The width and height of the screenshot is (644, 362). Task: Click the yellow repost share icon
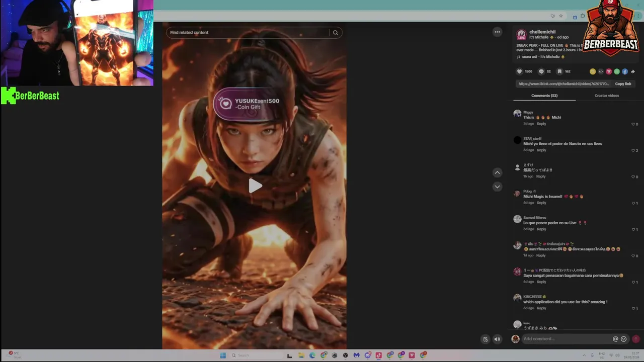(593, 71)
